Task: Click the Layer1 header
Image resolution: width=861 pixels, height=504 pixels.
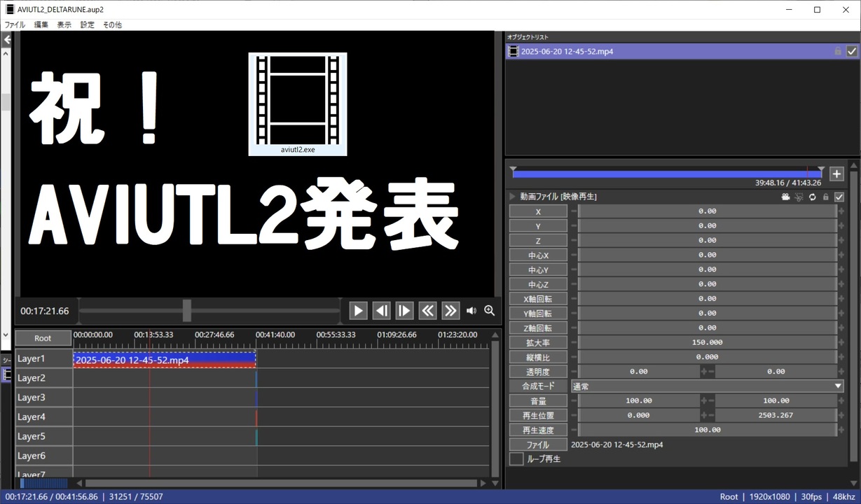Action: point(43,358)
